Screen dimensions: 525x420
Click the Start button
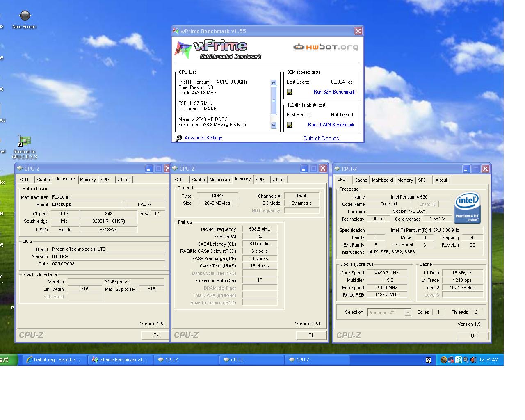tap(8, 360)
